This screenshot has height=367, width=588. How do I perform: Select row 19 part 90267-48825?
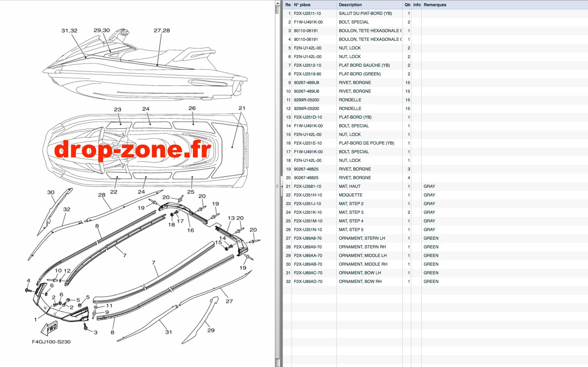click(x=306, y=169)
